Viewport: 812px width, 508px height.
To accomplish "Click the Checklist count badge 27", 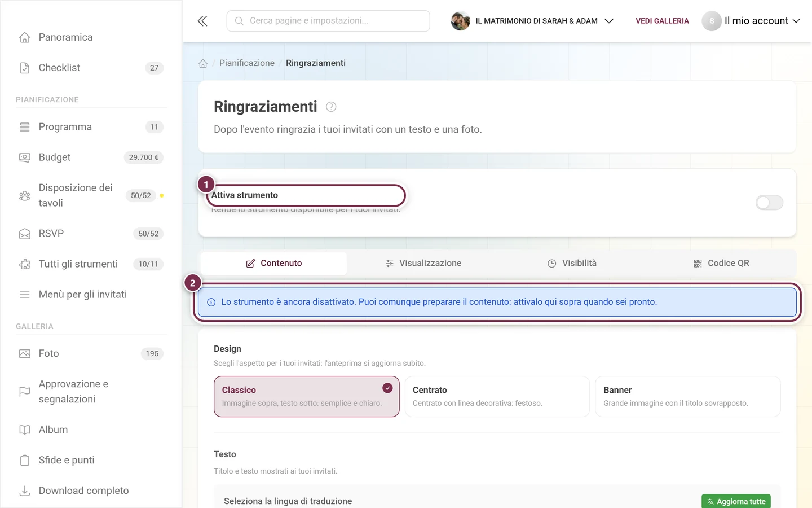I will (x=154, y=68).
